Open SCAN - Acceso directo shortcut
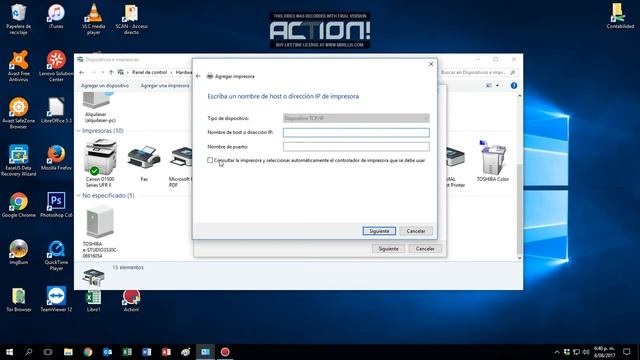This screenshot has height=360, width=640. tap(131, 18)
